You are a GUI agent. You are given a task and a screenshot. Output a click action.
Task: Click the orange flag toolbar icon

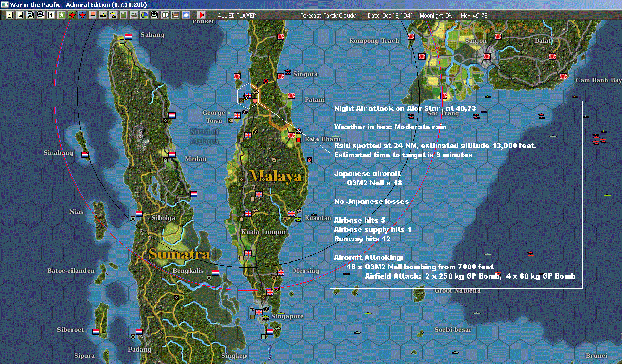[x=93, y=15]
